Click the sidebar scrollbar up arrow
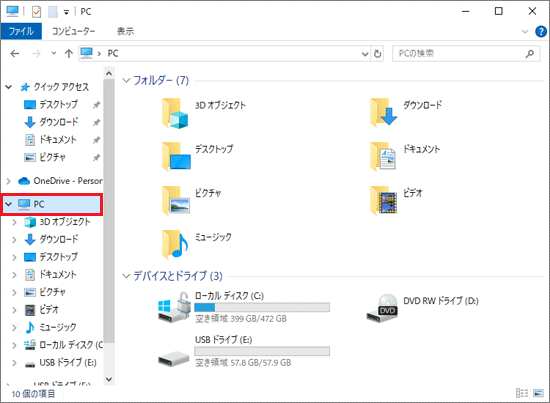550x403 pixels. click(x=109, y=74)
